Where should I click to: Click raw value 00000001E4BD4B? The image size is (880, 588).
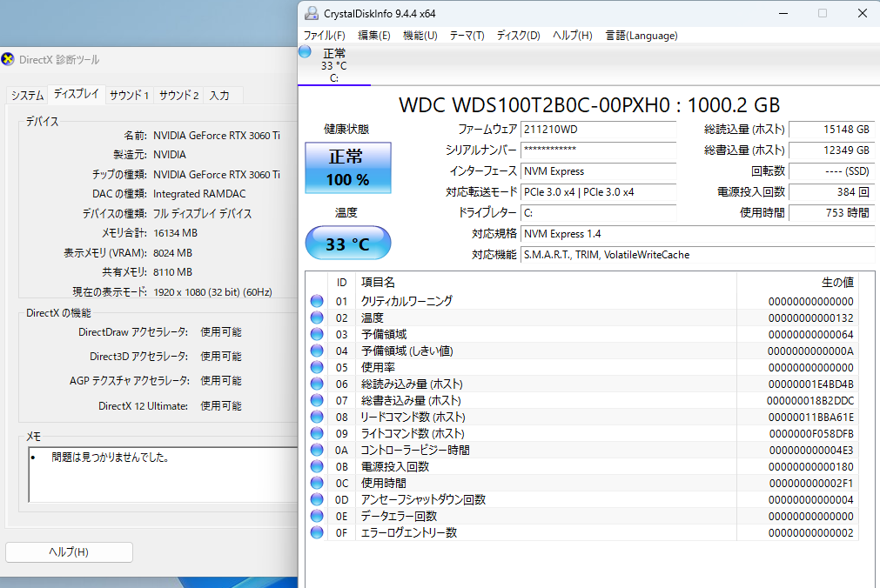[x=811, y=384]
